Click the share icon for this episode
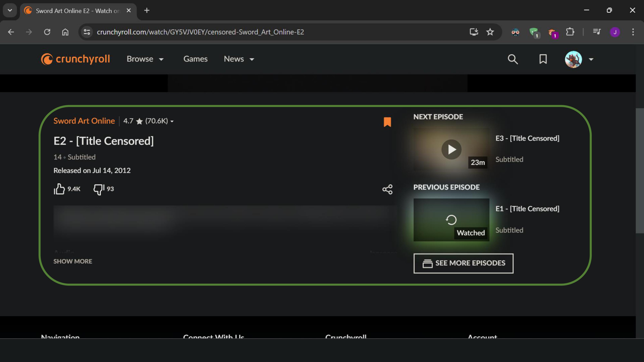 387,189
